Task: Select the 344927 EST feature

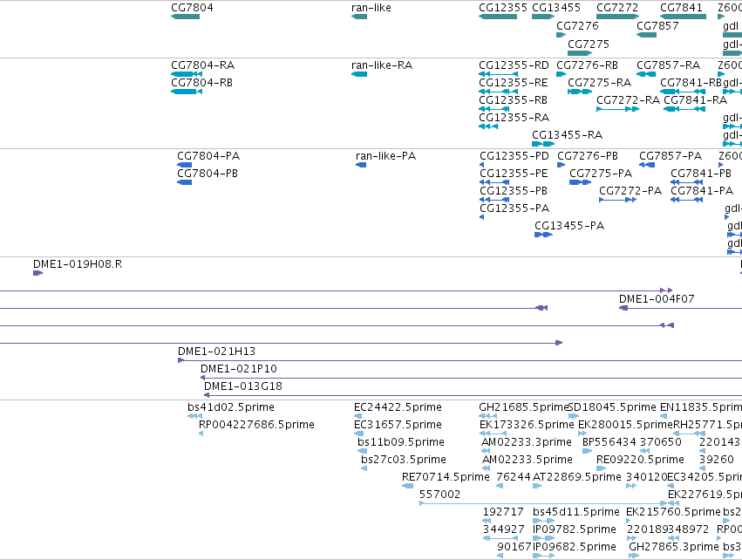Action: [x=500, y=539]
